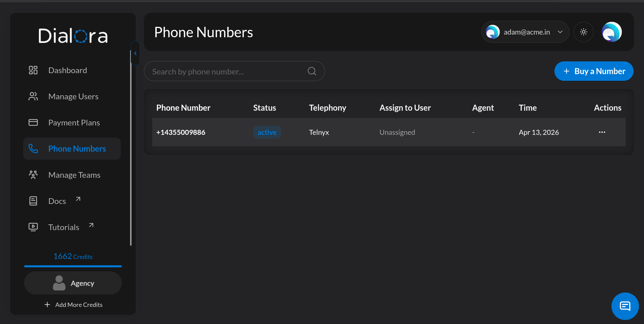Click the Dashboard grid icon
The width and height of the screenshot is (644, 324).
click(x=33, y=70)
